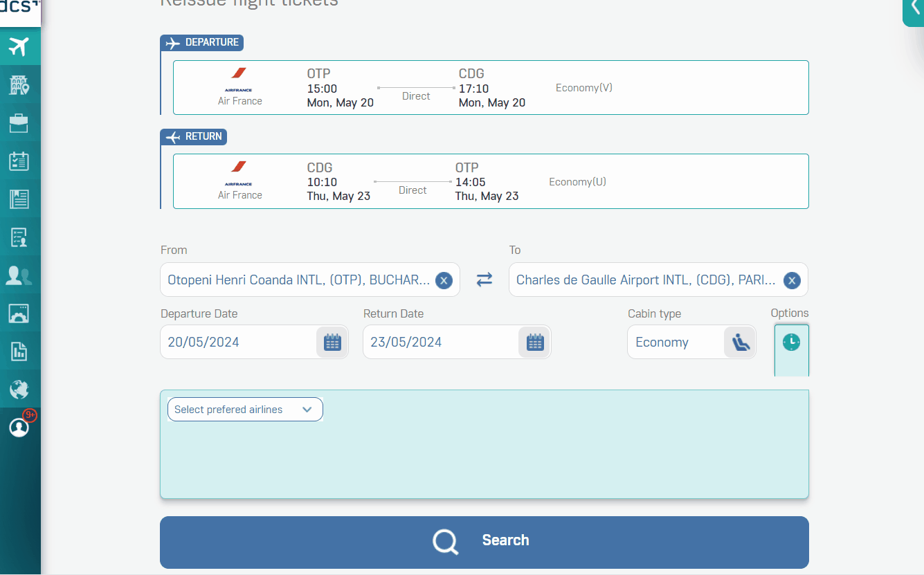Clear the OTP origin airport selection

pos(444,280)
